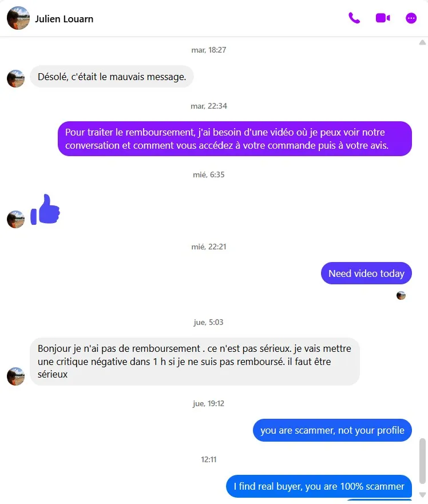This screenshot has width=428, height=504.
Task: Click the Julien Louarn contact name
Action: click(x=64, y=19)
